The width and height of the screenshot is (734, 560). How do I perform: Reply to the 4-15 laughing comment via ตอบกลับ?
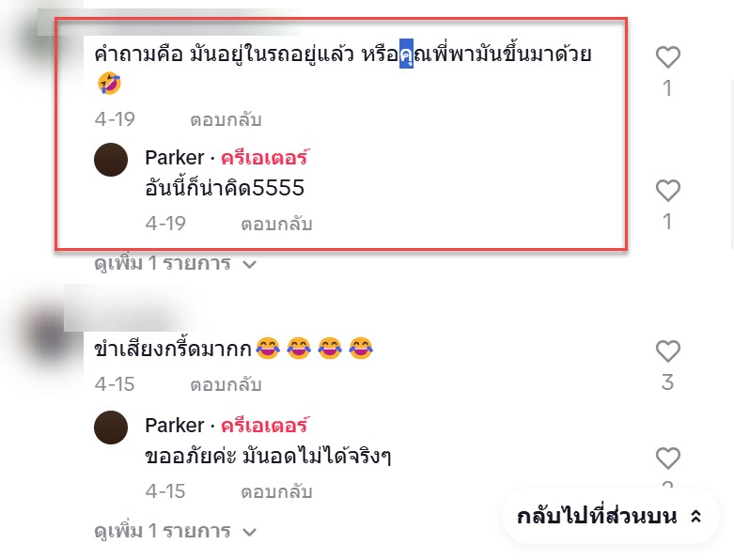[226, 384]
